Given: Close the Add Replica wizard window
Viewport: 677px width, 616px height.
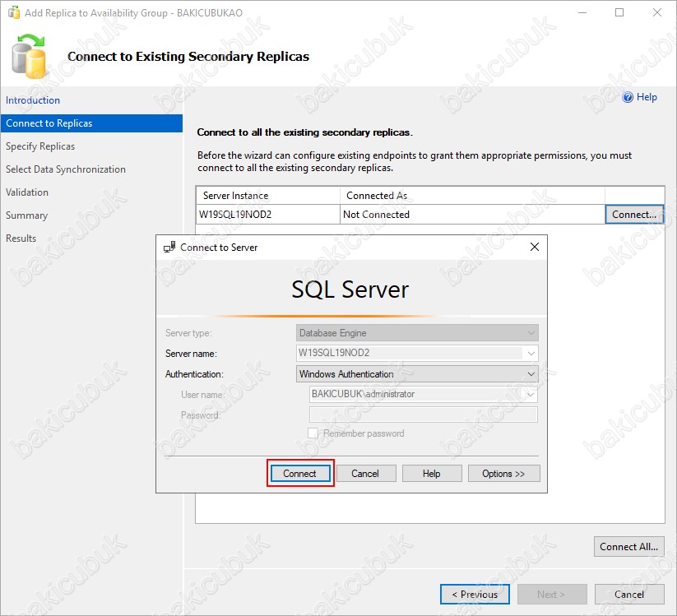Looking at the screenshot, I should pyautogui.click(x=656, y=12).
